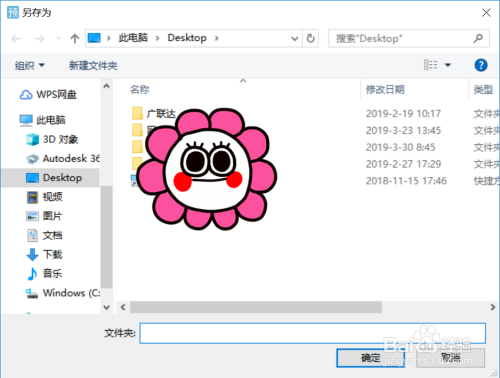This screenshot has width=500, height=378.
Task: Open recent locations dropdown arrow
Action: tap(58, 39)
